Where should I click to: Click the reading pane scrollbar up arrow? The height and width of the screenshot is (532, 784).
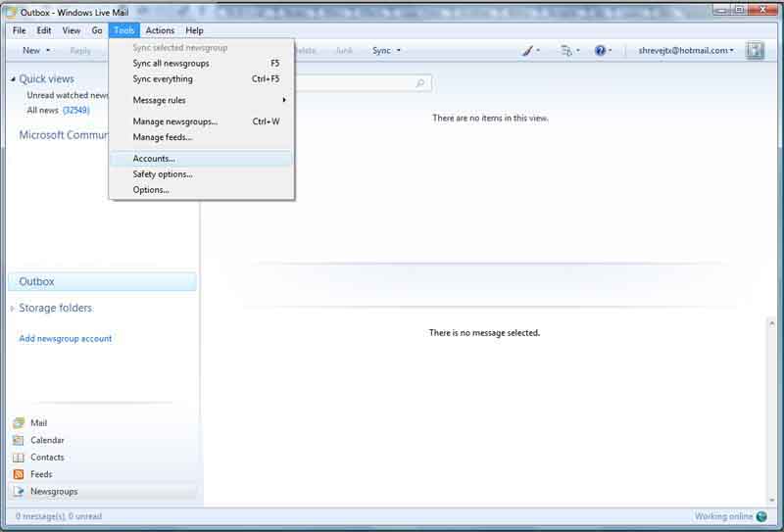[x=772, y=323]
